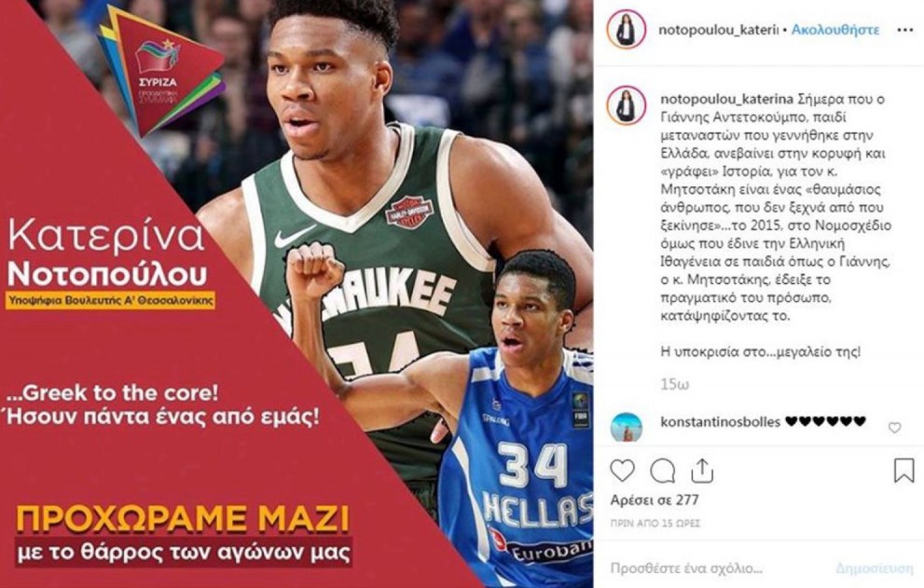Click the 15ω caption time label
The height and width of the screenshot is (588, 924).
(x=675, y=384)
